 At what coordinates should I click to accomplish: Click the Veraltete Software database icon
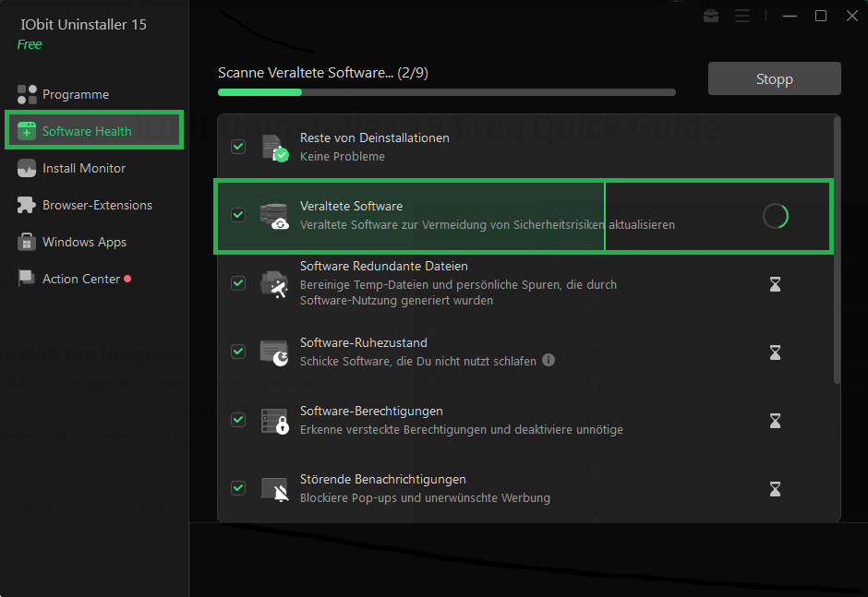tap(274, 216)
